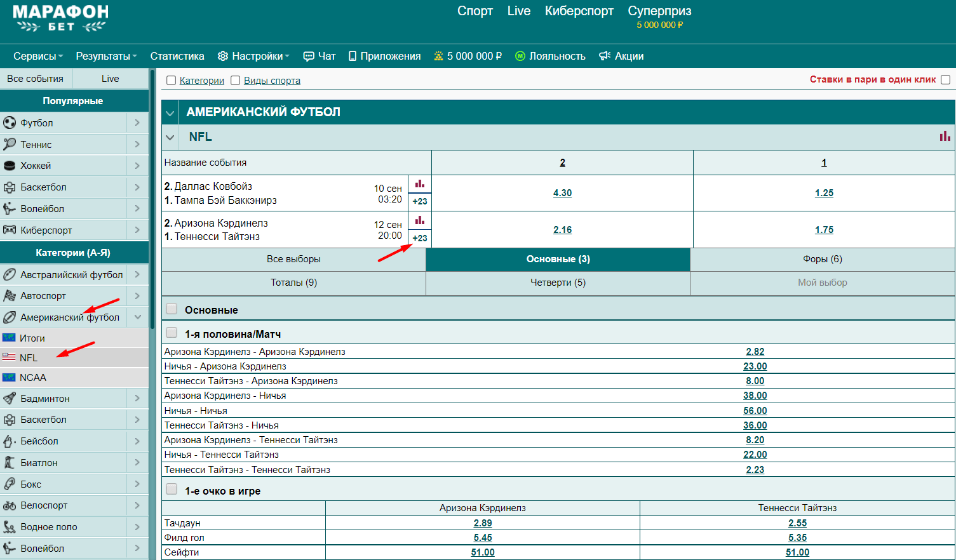The width and height of the screenshot is (956, 560).
Task: Switch to the Тоталы (9) tab
Action: [293, 283]
